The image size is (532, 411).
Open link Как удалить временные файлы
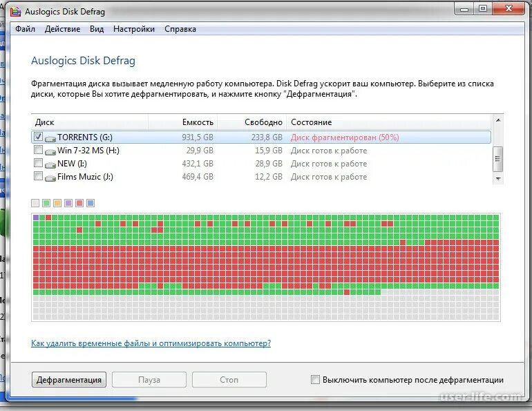[x=151, y=343]
